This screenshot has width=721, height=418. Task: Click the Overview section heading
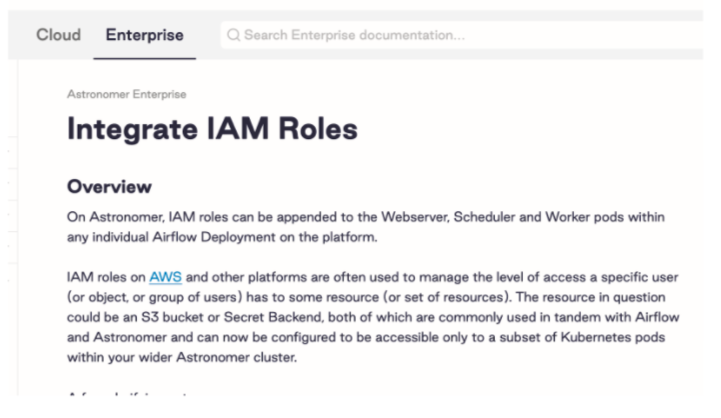pos(109,187)
